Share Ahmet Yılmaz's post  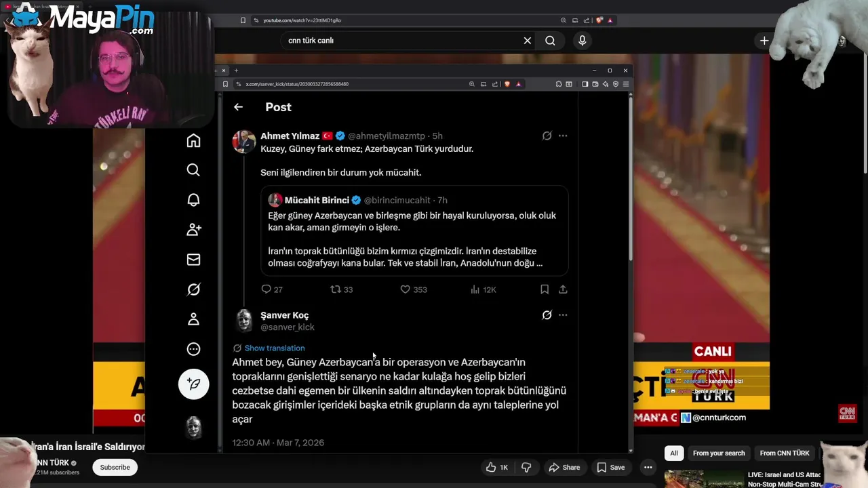tap(563, 289)
